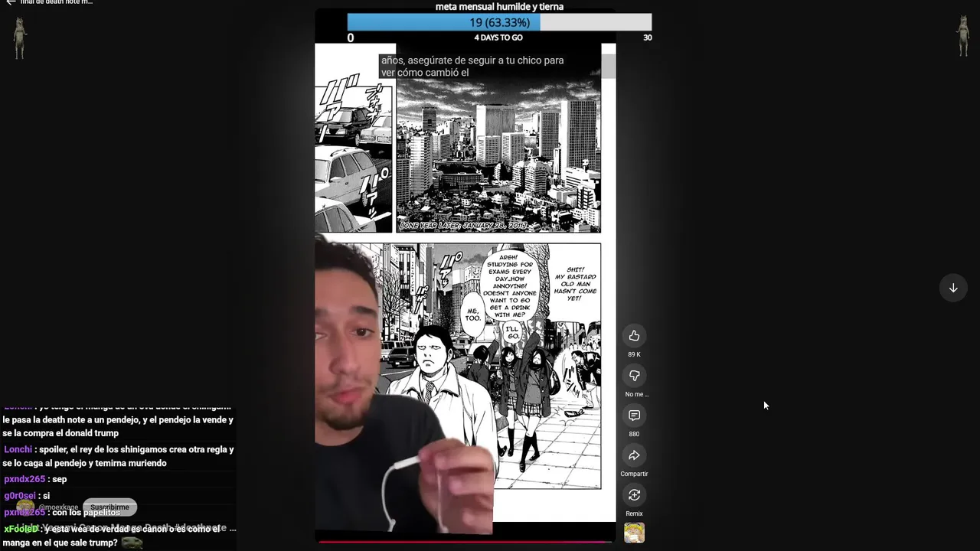Viewport: 980px width, 551px height.
Task: Click Lonchi username in spoiler chat message
Action: point(18,449)
